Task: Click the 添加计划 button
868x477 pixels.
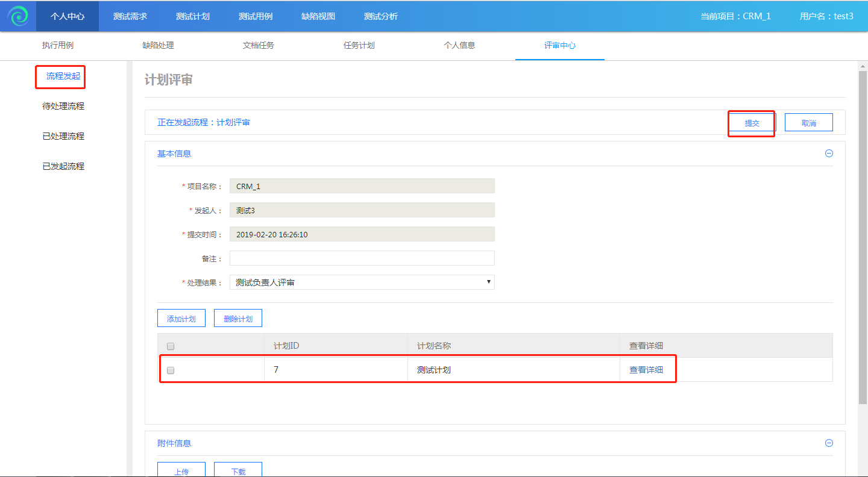Action: click(181, 319)
